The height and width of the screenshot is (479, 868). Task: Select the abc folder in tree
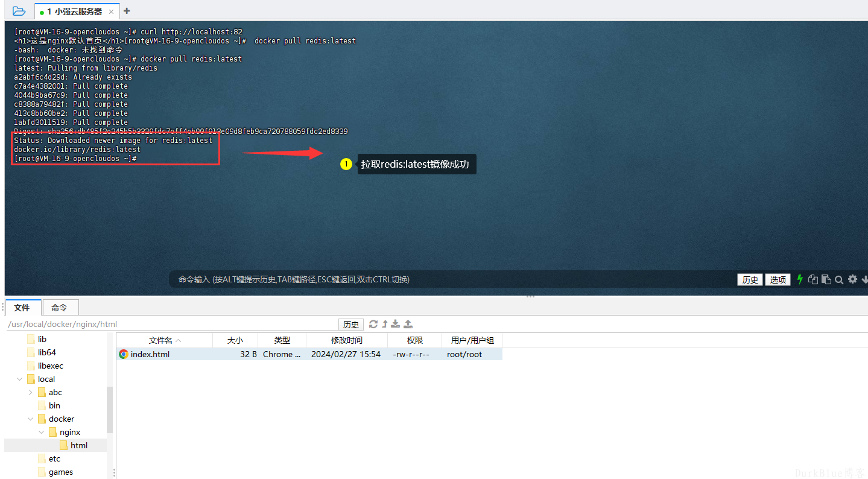tap(55, 392)
